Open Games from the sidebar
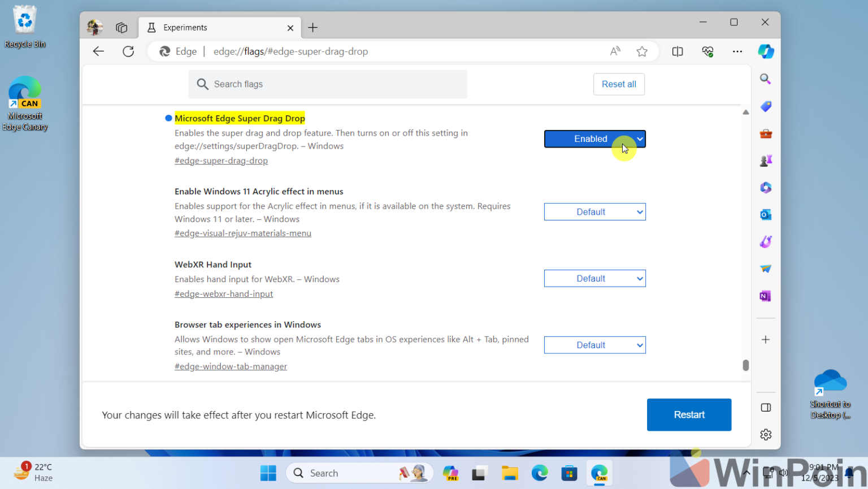Viewport: 868px width, 489px height. click(766, 160)
